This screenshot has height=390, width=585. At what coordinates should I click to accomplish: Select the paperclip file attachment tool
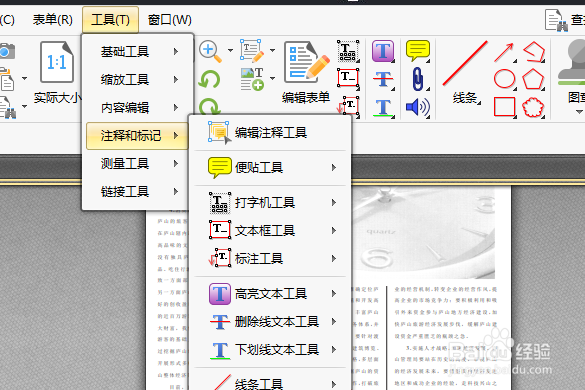point(417,79)
